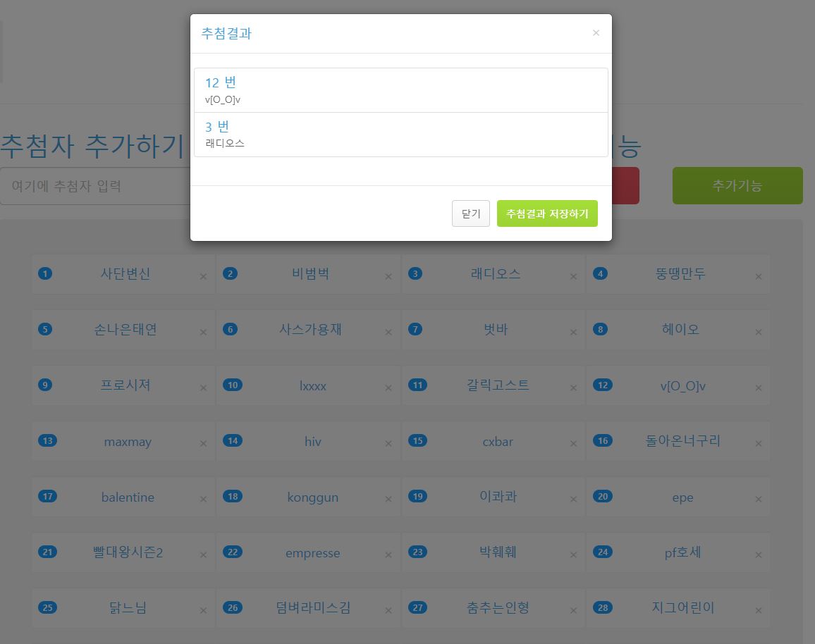
Task: Open the green 추가기능 button
Action: pos(737,186)
